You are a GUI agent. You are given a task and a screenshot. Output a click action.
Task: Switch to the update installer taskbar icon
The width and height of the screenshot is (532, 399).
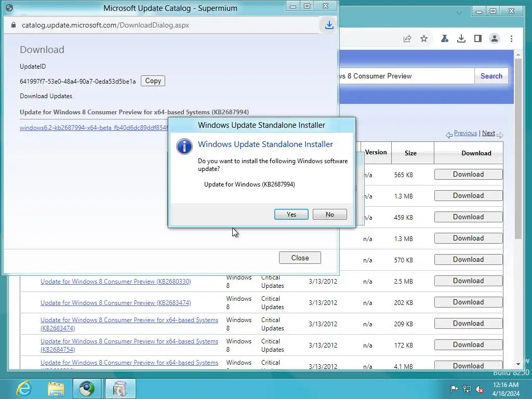(x=120, y=389)
